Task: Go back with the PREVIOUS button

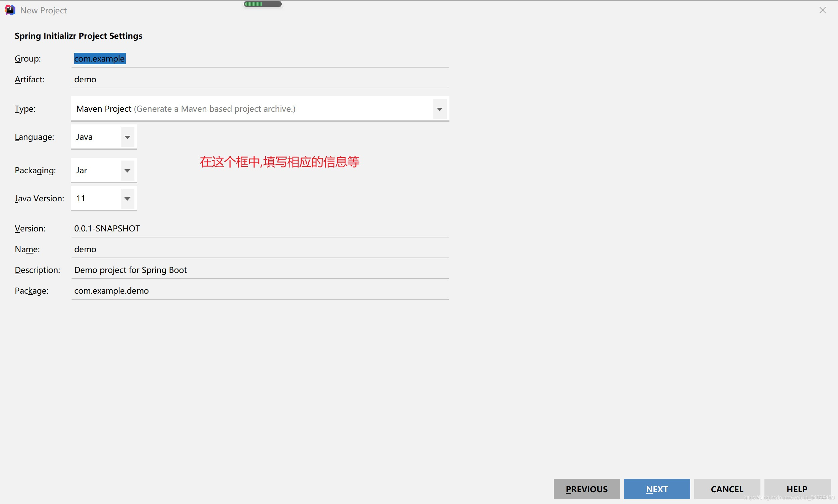Action: 587,489
